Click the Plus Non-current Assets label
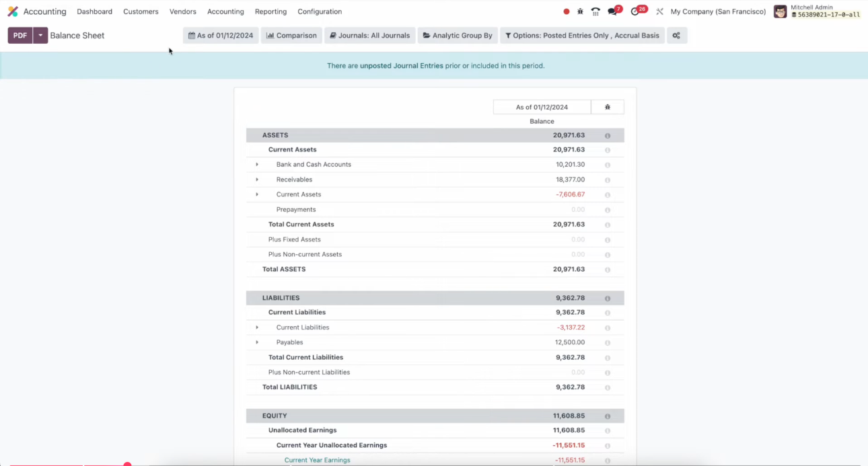The width and height of the screenshot is (868, 466). (x=305, y=254)
